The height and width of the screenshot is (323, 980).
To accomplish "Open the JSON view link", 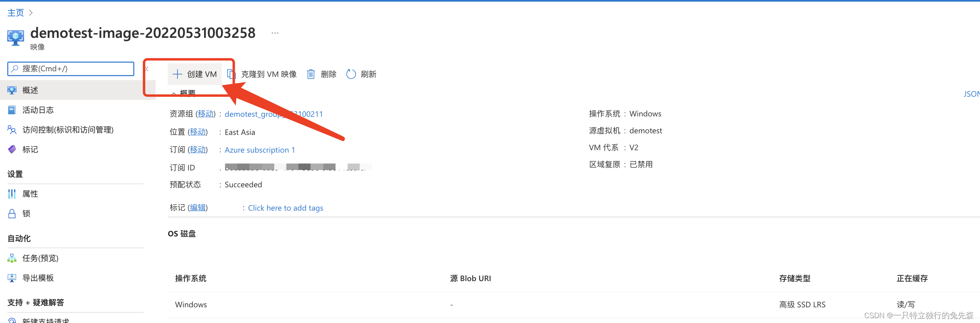I will 972,94.
